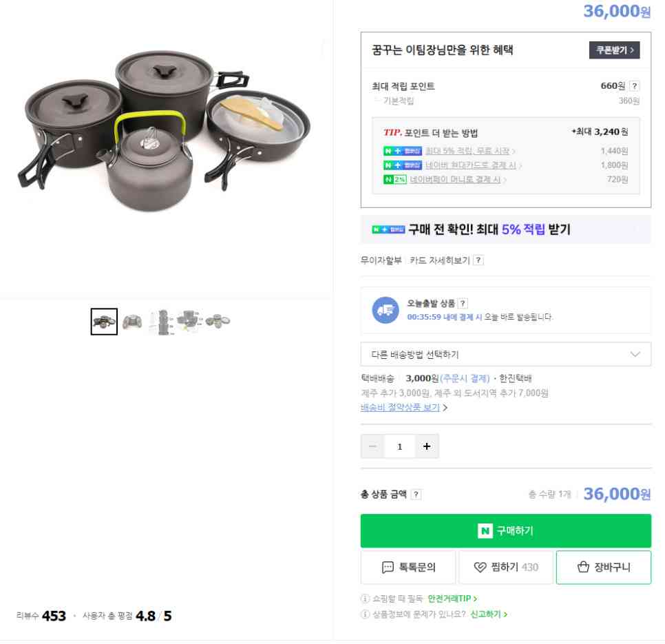
Task: Expand 다른 배송방법 선택하기 dropdown
Action: coord(505,354)
